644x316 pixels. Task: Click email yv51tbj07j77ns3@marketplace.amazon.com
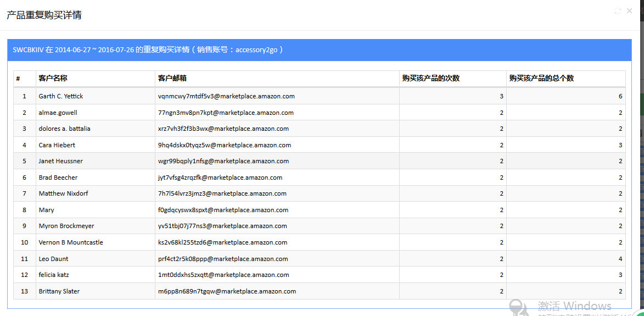click(x=222, y=226)
